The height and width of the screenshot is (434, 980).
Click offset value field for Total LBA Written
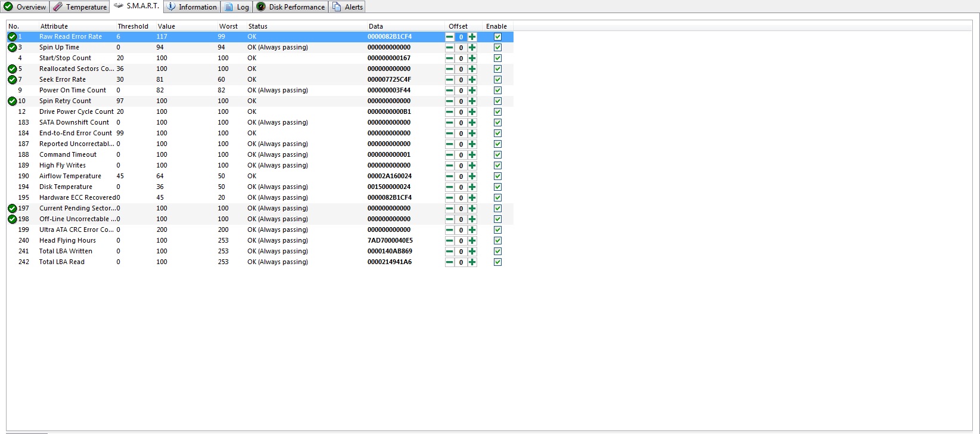click(x=461, y=252)
